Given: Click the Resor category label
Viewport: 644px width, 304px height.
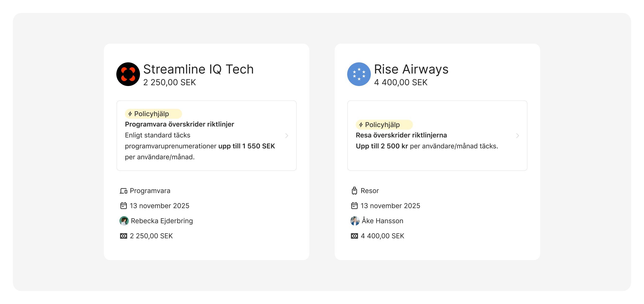Looking at the screenshot, I should tap(370, 191).
